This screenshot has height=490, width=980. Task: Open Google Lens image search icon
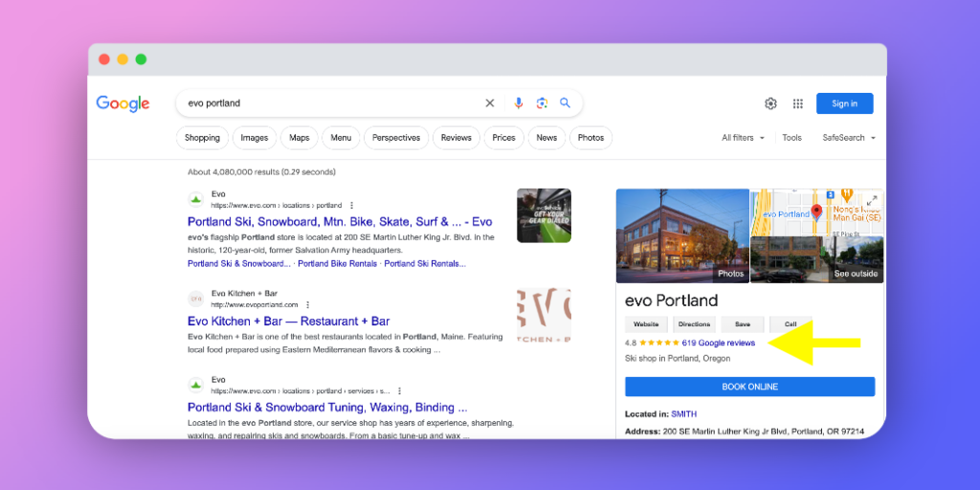(542, 103)
